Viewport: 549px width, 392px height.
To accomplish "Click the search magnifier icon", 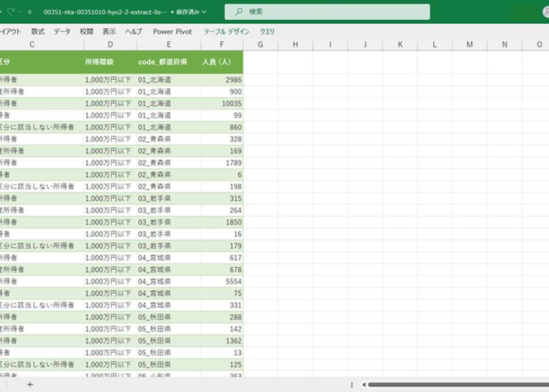I will pyautogui.click(x=239, y=11).
